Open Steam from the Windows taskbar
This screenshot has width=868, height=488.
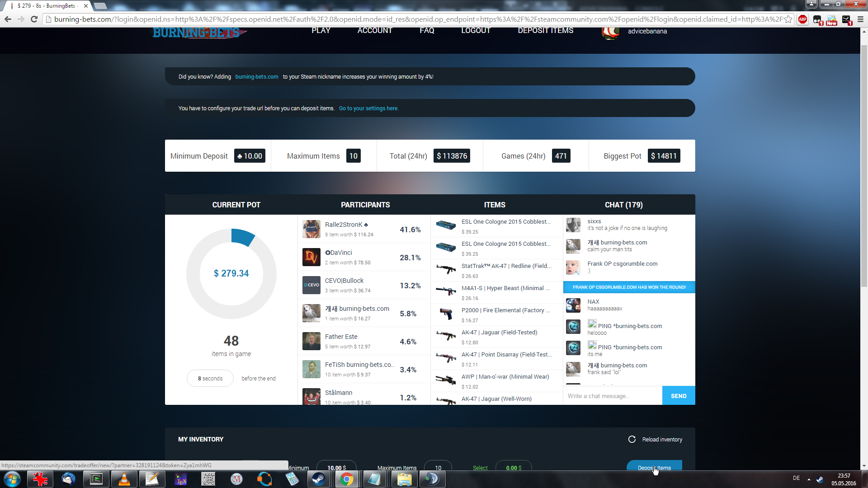click(x=318, y=479)
